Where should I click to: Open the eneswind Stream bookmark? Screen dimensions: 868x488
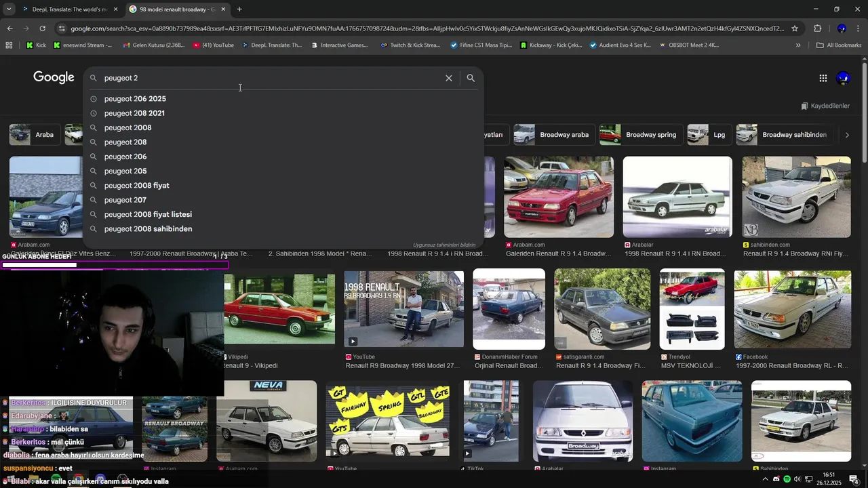[x=82, y=45]
